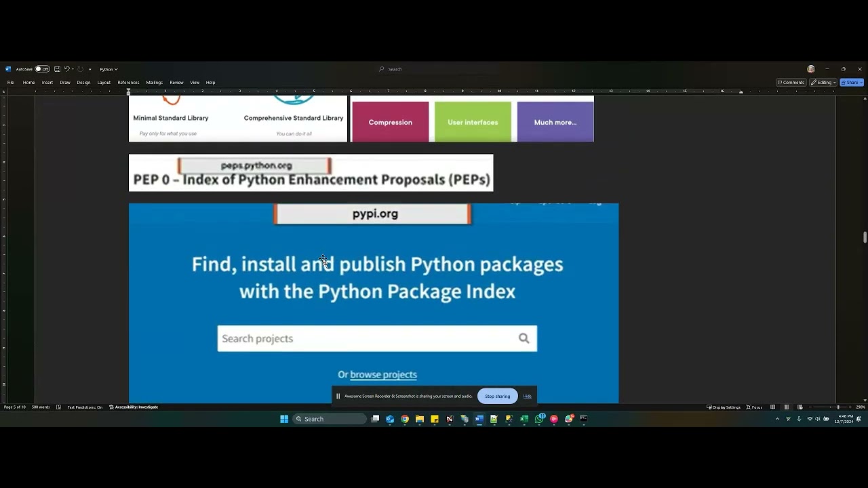
Task: Open Display Settings in status bar
Action: pos(724,407)
